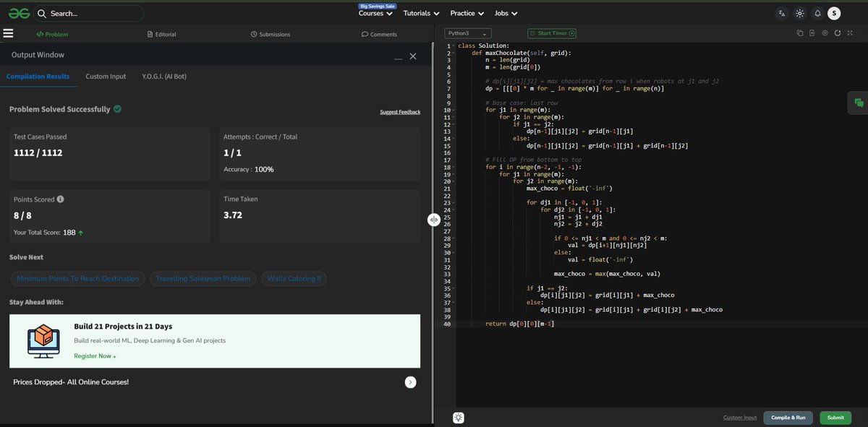Reset code with the refresh icon

837,33
